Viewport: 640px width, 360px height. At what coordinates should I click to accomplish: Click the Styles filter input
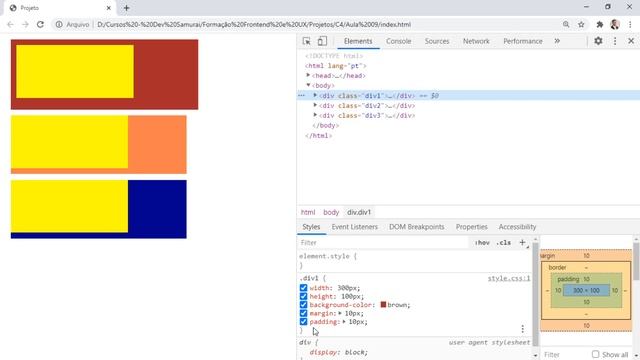(384, 242)
